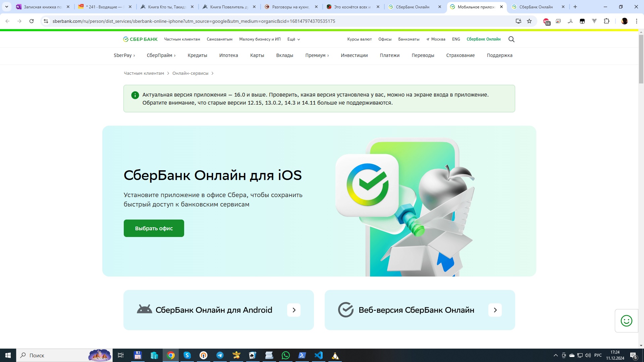Open Инвестиции menu item
The width and height of the screenshot is (644, 362).
pyautogui.click(x=354, y=55)
